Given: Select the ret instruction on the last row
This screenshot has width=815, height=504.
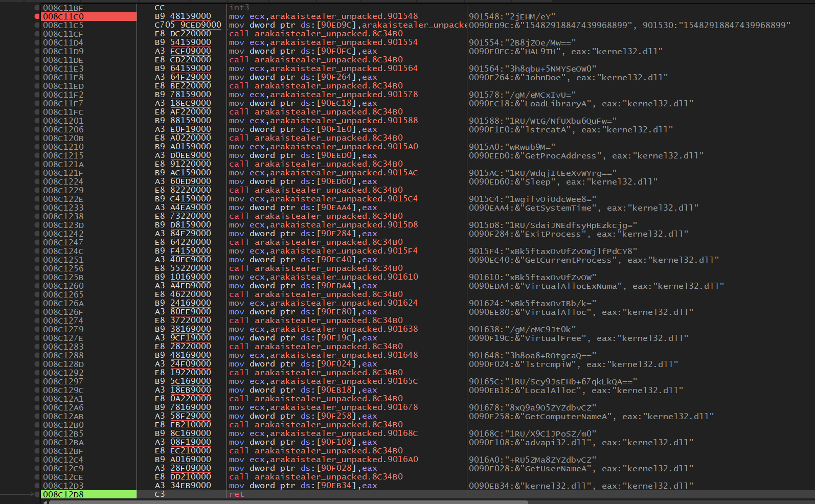Looking at the screenshot, I should point(237,494).
